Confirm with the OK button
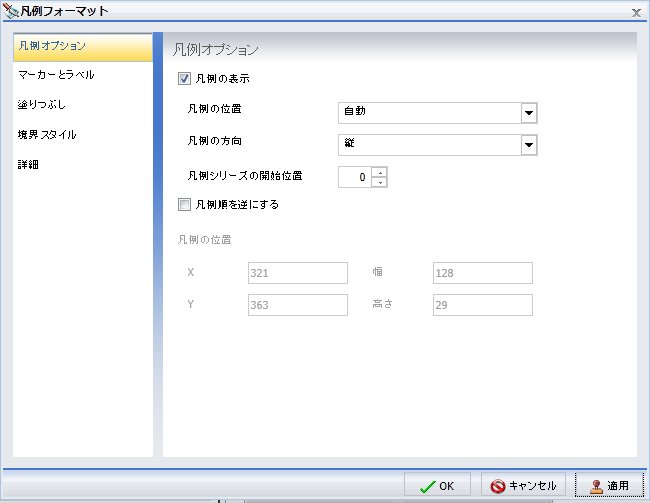 click(x=437, y=484)
